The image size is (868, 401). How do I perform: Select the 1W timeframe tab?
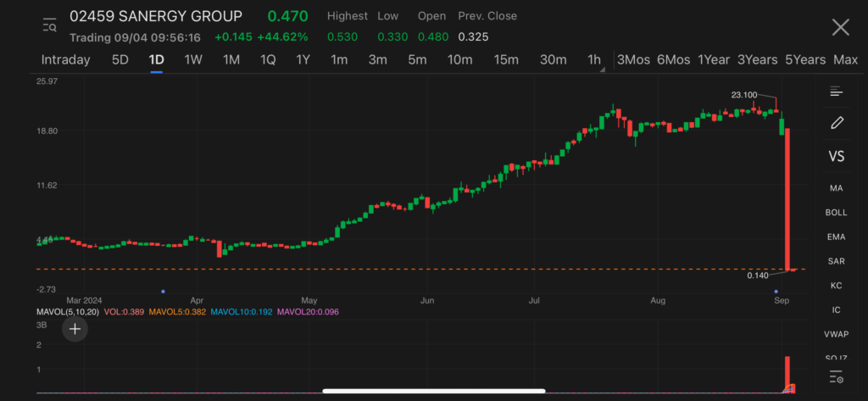point(193,59)
